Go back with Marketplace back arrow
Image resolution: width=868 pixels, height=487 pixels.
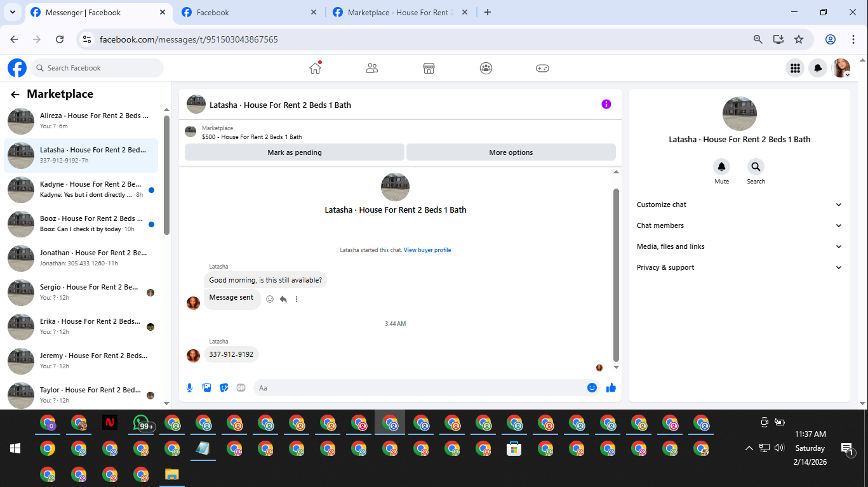click(15, 95)
